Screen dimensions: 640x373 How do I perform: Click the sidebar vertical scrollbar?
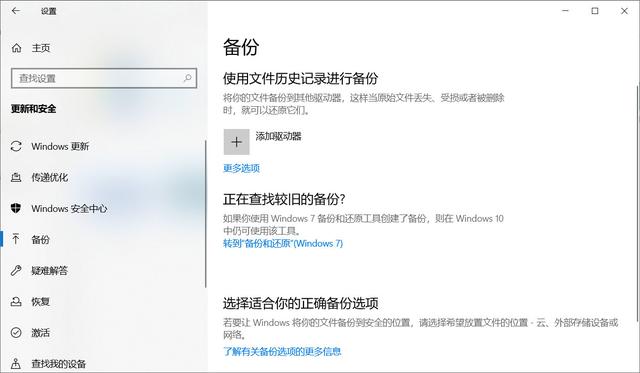[206, 214]
